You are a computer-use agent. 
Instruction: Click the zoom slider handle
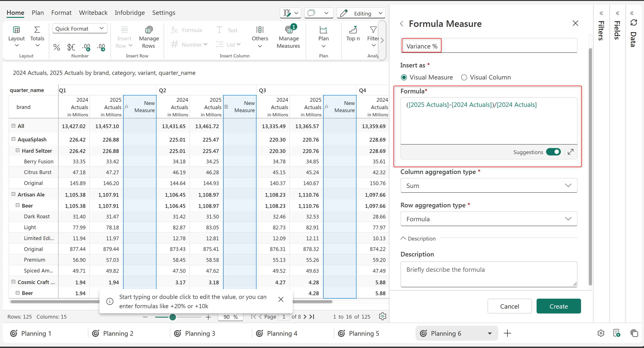click(172, 317)
